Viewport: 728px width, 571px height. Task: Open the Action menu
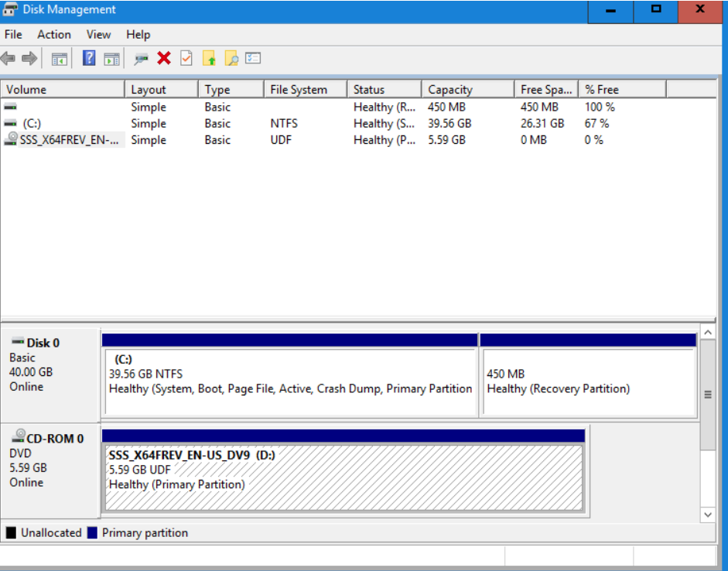tap(54, 35)
